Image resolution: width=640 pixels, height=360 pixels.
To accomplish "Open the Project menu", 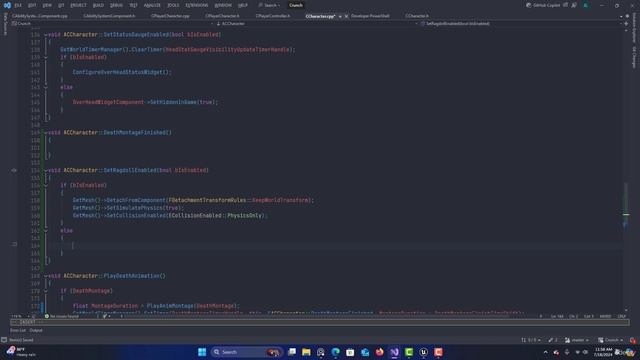I will [x=78, y=5].
